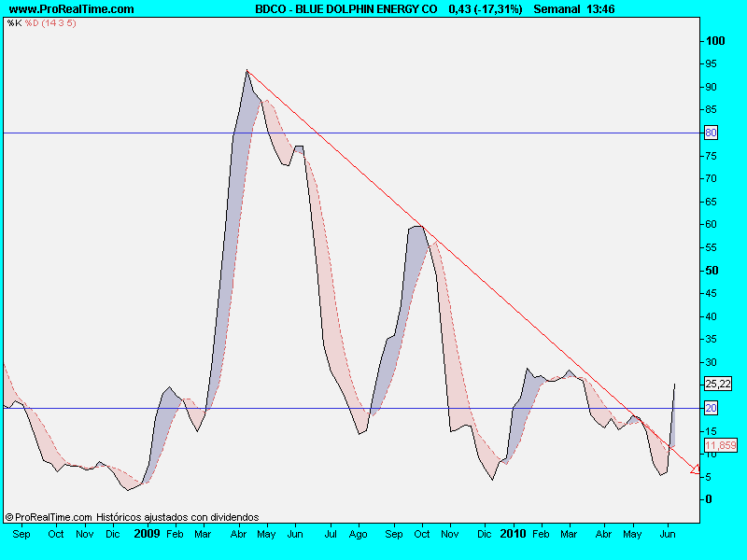The height and width of the screenshot is (560, 747).
Task: Click the Semanal timeframe label
Action: coord(557,9)
